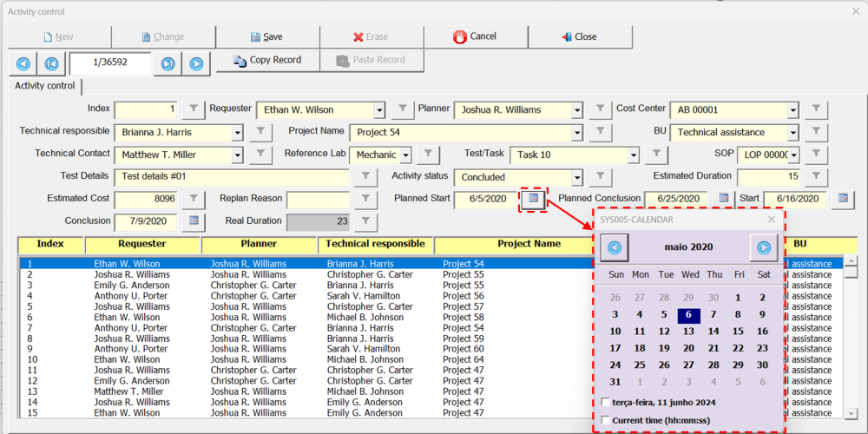Filter by Cost Center funnel icon
Viewport: 868px width, 434px height.
817,110
